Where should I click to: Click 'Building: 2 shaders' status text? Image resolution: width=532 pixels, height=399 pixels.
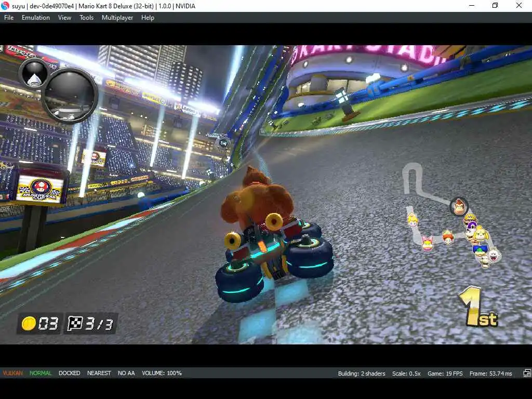tap(362, 374)
